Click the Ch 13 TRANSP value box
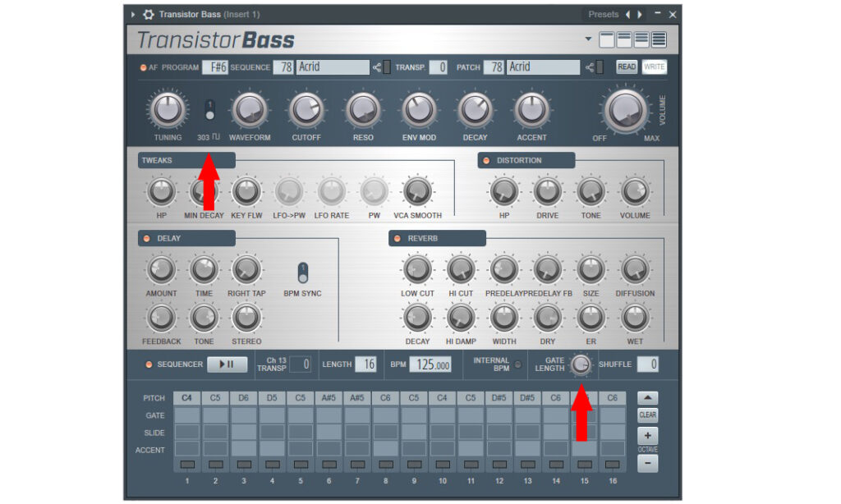 [x=301, y=364]
